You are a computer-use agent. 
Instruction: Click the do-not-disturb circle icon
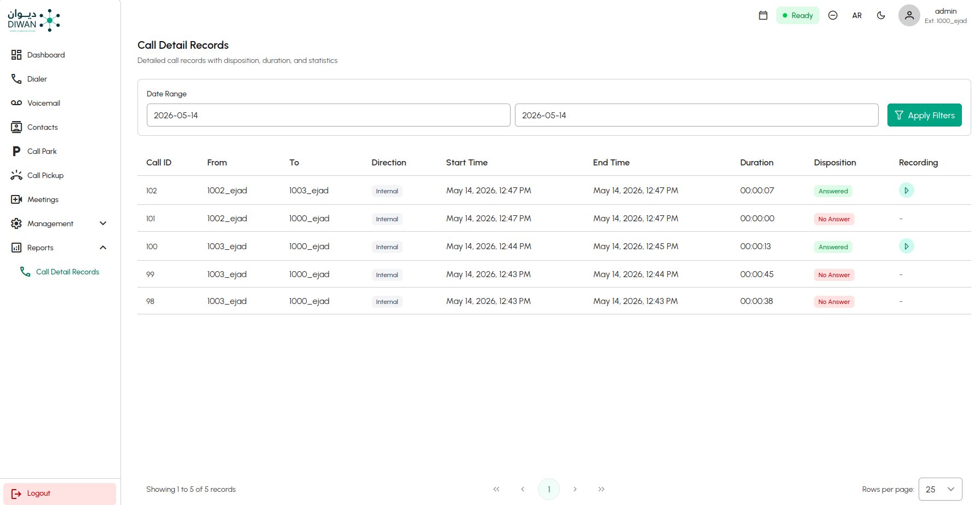pyautogui.click(x=833, y=15)
